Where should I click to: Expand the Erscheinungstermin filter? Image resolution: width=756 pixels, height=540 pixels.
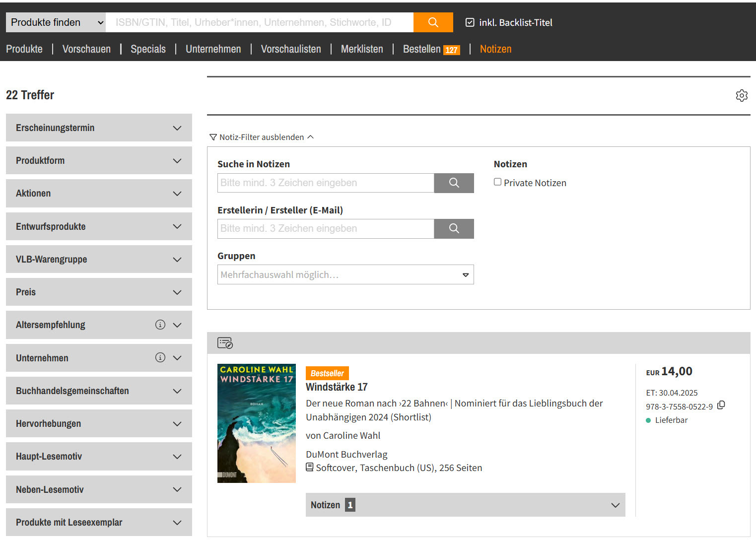tap(99, 128)
